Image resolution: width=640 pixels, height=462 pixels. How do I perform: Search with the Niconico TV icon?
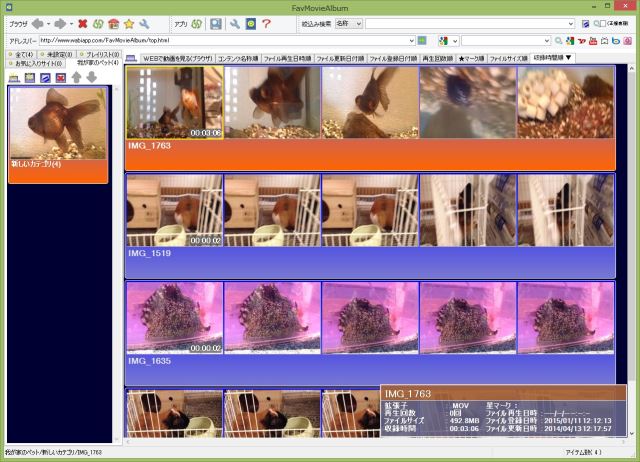pos(604,40)
